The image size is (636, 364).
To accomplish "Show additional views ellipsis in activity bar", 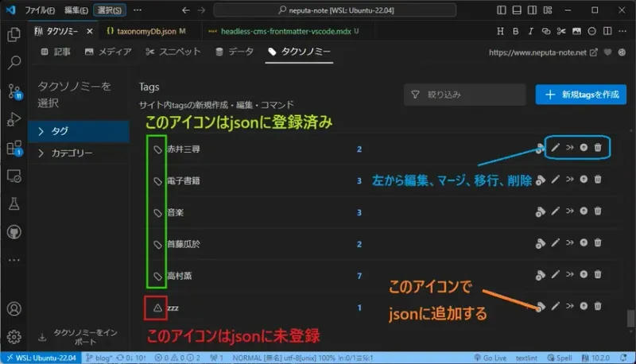I will (14, 260).
